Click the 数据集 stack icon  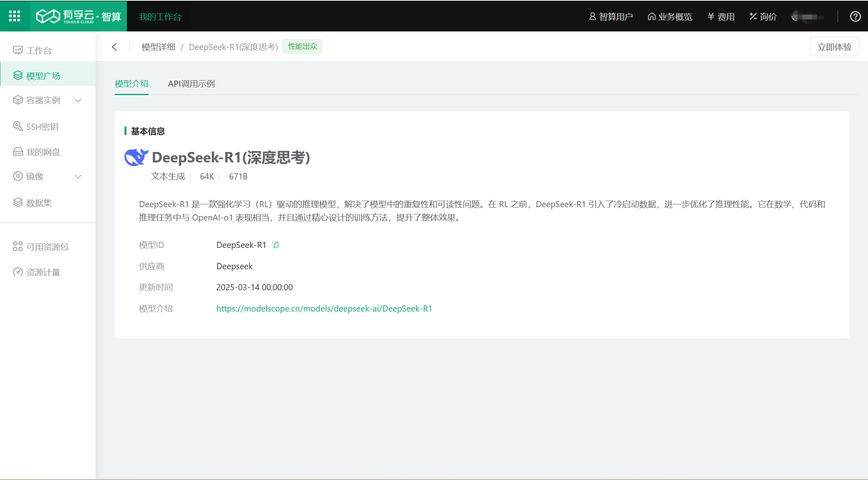[18, 202]
